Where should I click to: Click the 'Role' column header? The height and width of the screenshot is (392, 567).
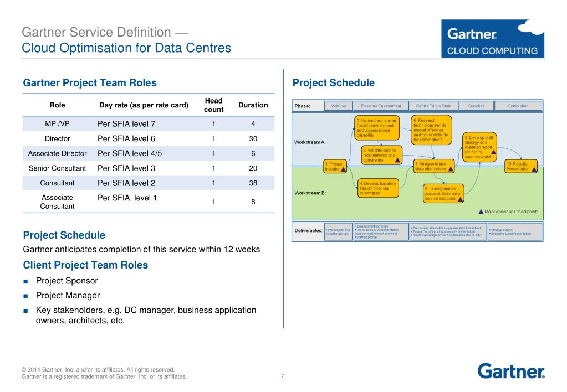(x=57, y=105)
